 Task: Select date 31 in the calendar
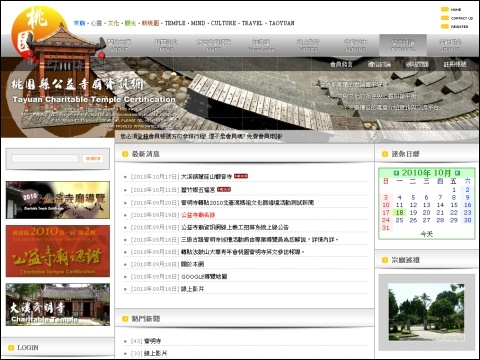point(386,228)
